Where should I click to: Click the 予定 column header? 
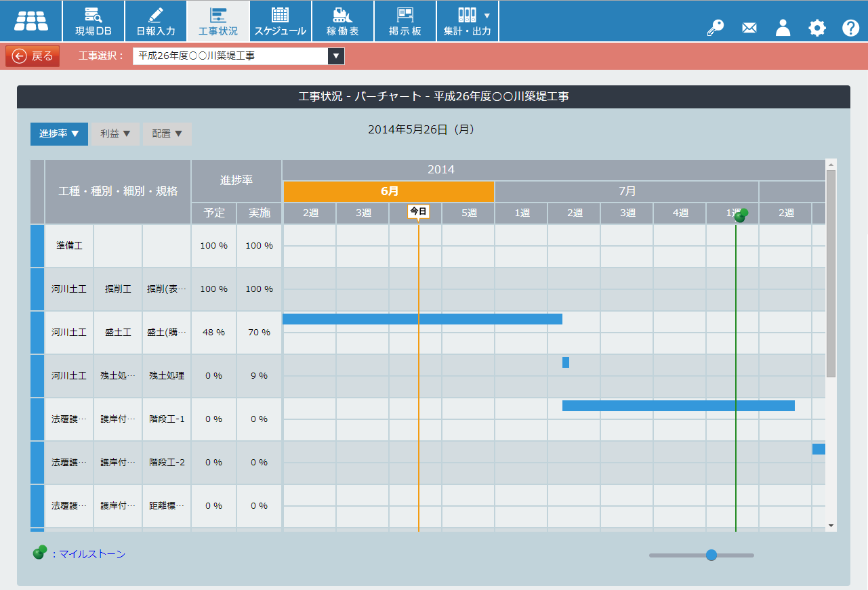(x=213, y=213)
